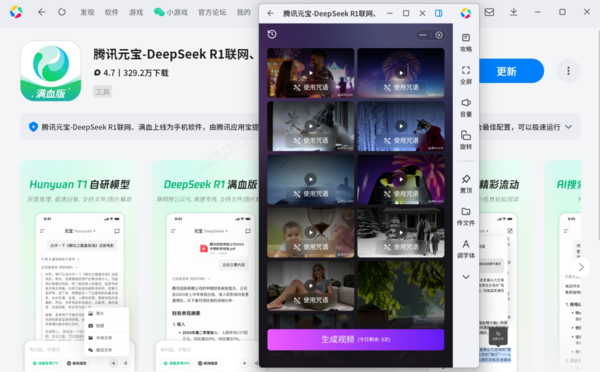Switch to 全屏 fullscreen mode
Screen dimensions: 600x372
tap(466, 75)
